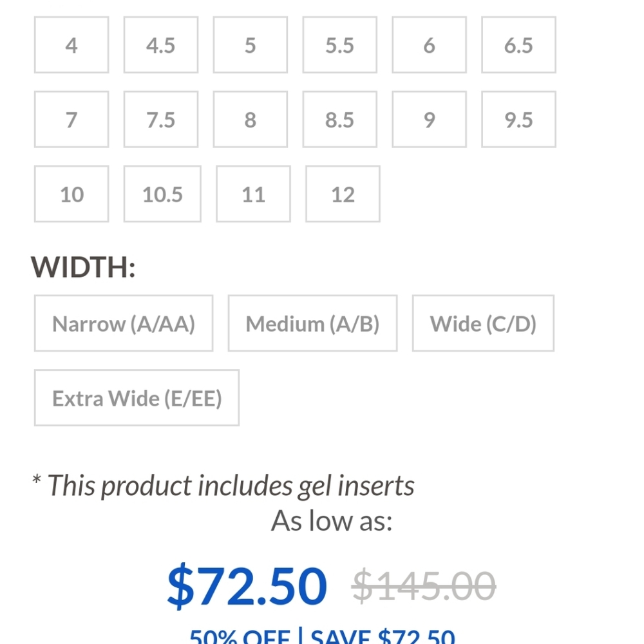Select shoe size 4
Image resolution: width=644 pixels, height=644 pixels.
tap(71, 45)
